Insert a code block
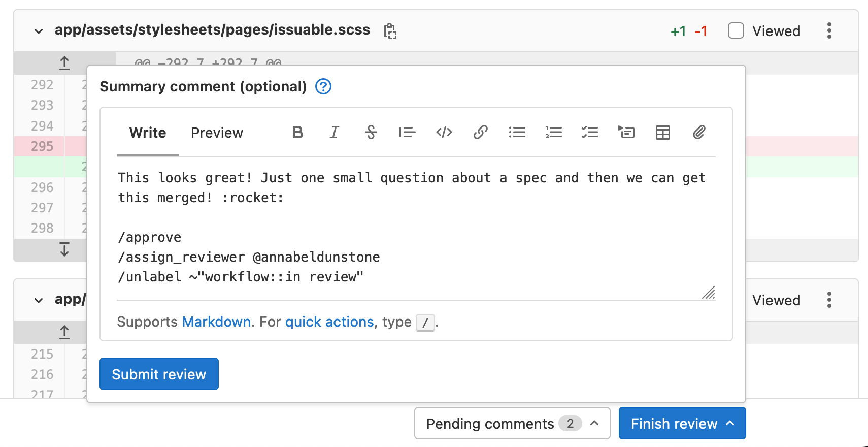Image resolution: width=868 pixels, height=447 pixels. (444, 133)
